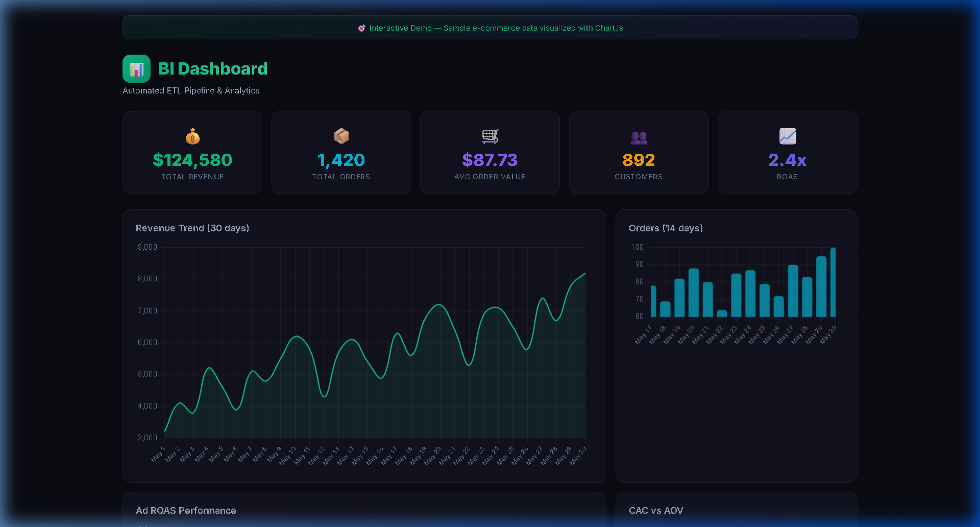This screenshot has height=527, width=980.
Task: Click the CAC vs AOV panel title
Action: [656, 511]
